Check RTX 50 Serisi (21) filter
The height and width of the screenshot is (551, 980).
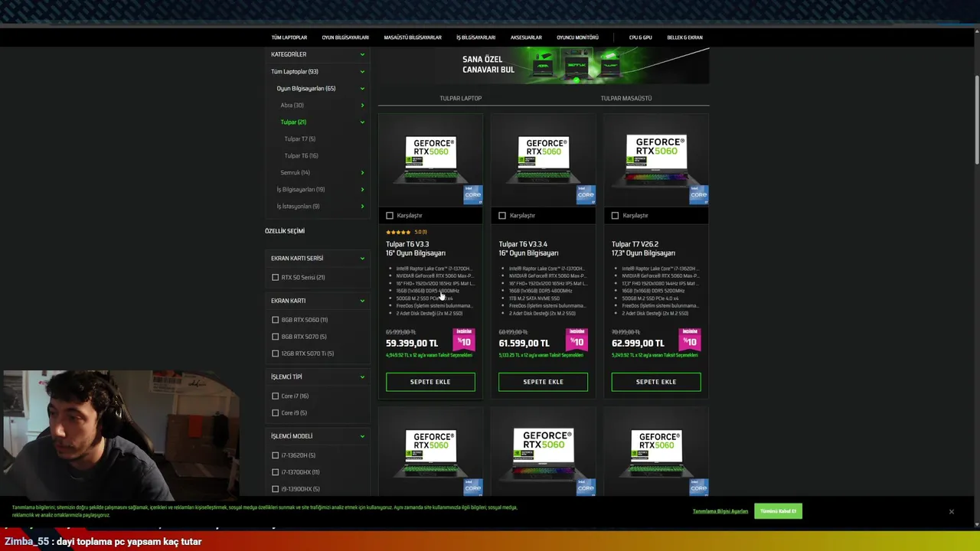coord(276,277)
